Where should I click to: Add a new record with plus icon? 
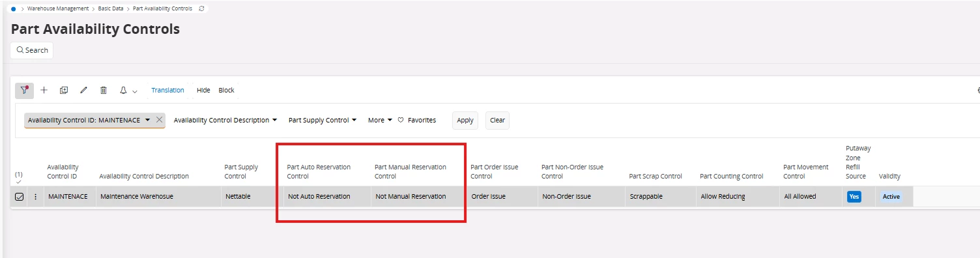[44, 91]
